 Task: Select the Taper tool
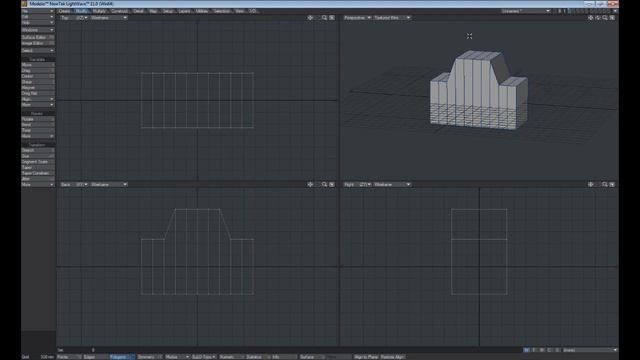pos(38,167)
